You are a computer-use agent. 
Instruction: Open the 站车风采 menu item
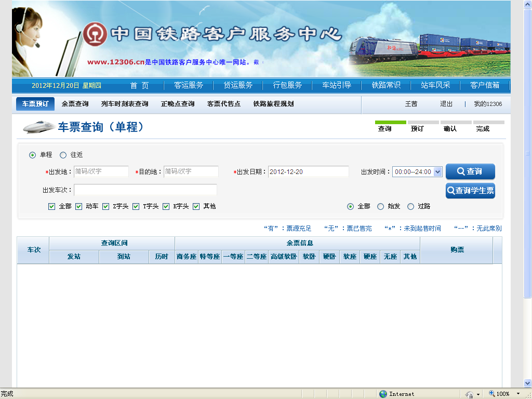point(435,85)
